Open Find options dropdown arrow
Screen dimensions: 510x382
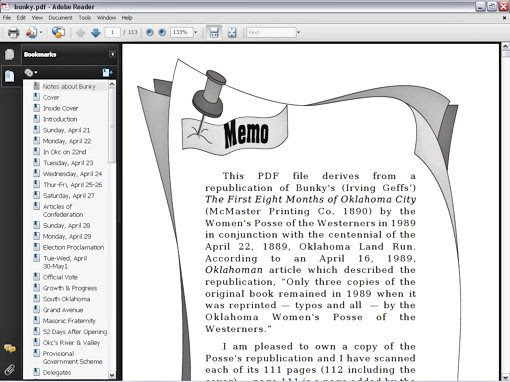pyautogui.click(x=298, y=32)
